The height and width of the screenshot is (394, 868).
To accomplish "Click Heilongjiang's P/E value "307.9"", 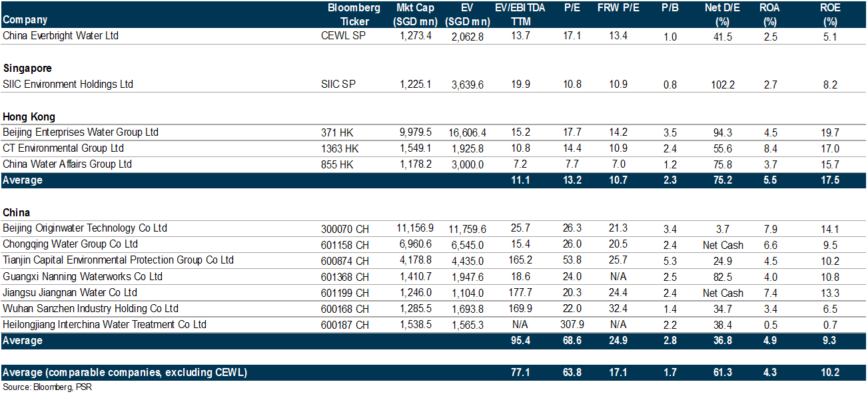I will click(573, 324).
